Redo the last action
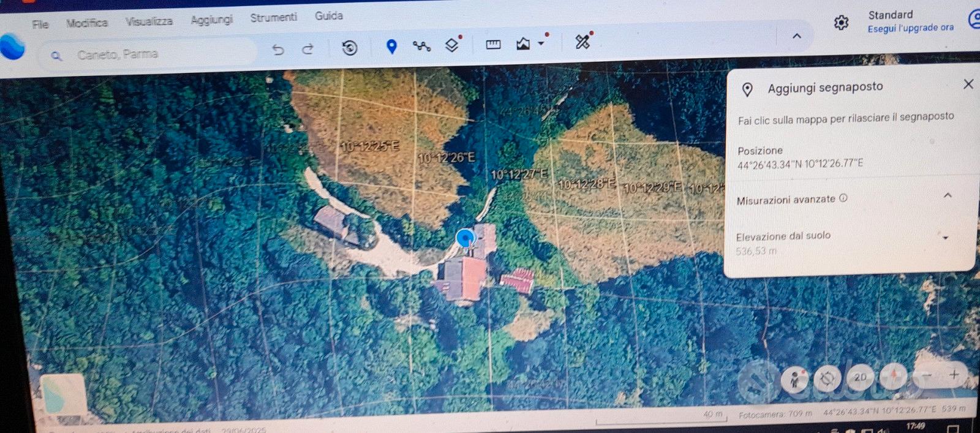 [x=308, y=49]
